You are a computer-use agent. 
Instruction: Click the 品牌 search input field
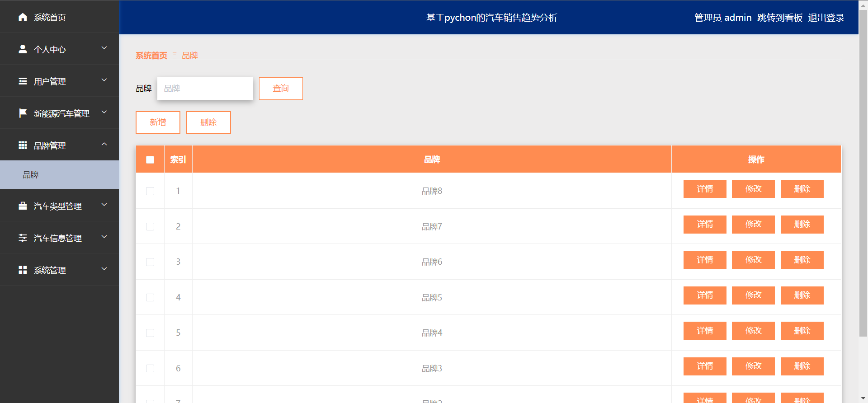(205, 89)
